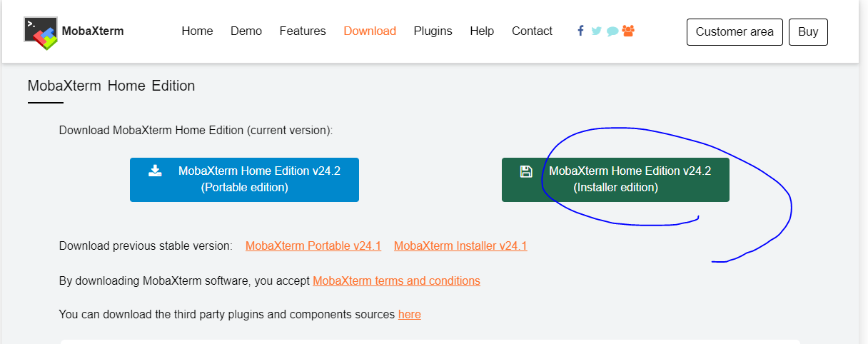The height and width of the screenshot is (344, 868).
Task: Open the Plugins page
Action: pos(433,31)
